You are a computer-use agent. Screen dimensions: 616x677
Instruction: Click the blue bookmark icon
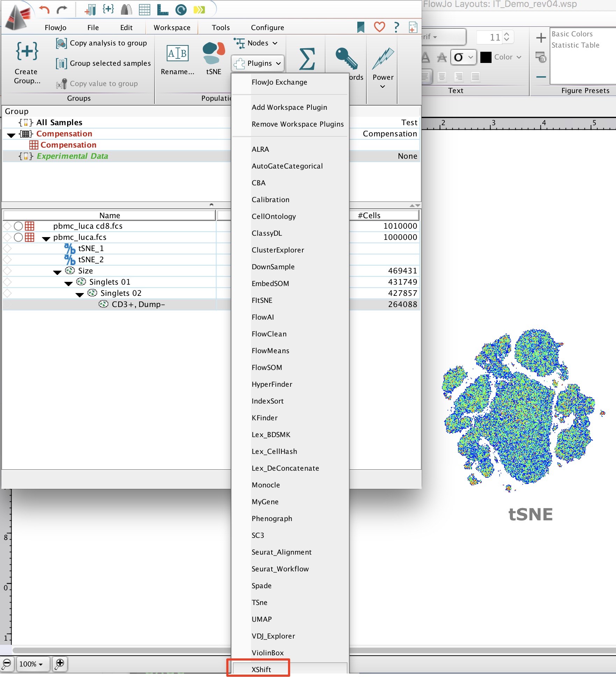pyautogui.click(x=360, y=27)
